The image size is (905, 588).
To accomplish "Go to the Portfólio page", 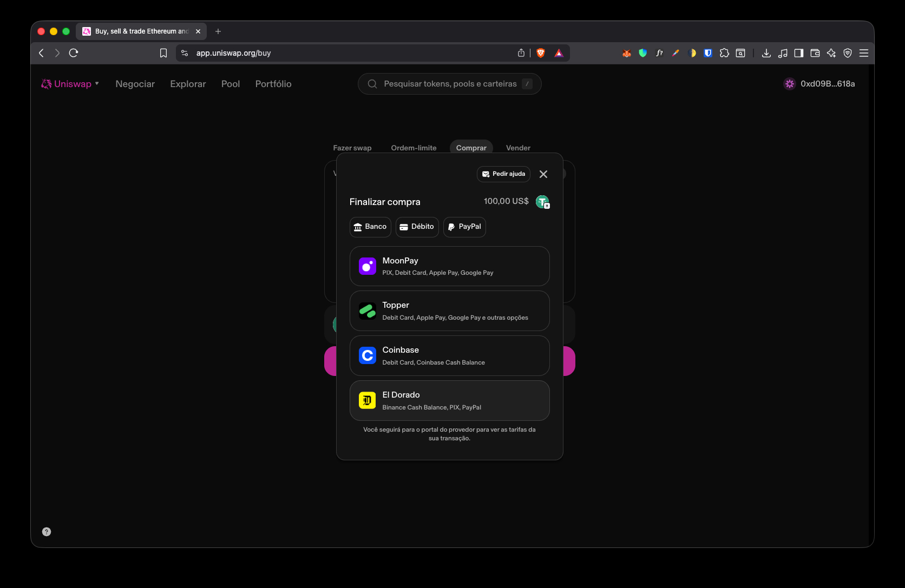I will click(x=273, y=84).
